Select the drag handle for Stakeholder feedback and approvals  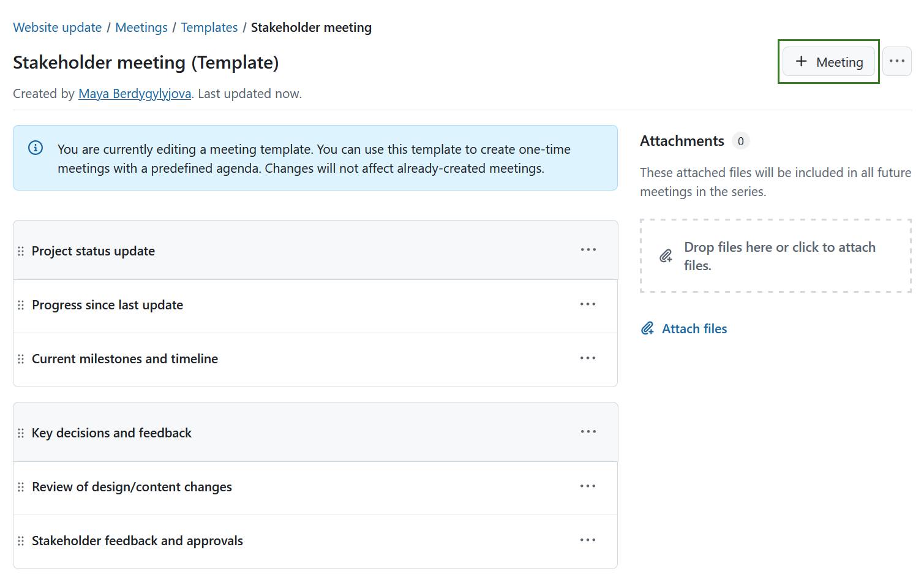(x=21, y=540)
